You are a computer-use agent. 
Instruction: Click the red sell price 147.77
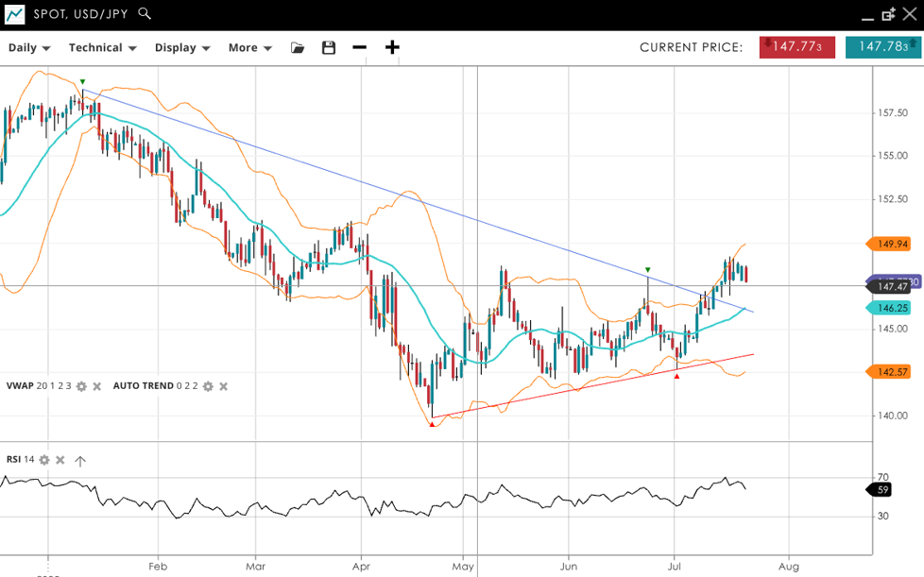[796, 47]
